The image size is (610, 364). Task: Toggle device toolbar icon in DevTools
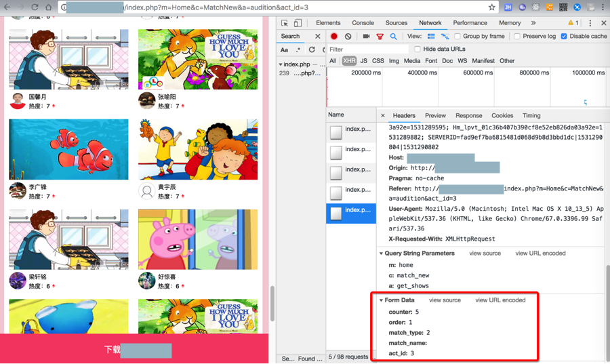click(x=298, y=23)
